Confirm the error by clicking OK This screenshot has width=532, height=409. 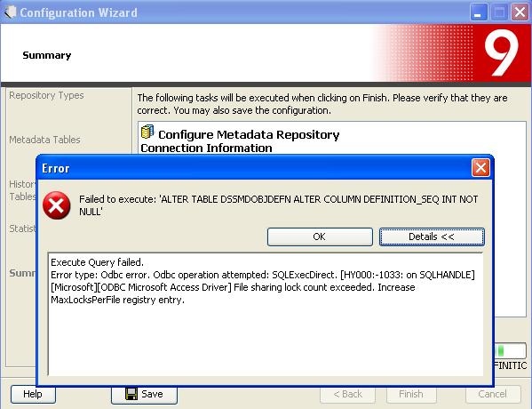pos(320,237)
